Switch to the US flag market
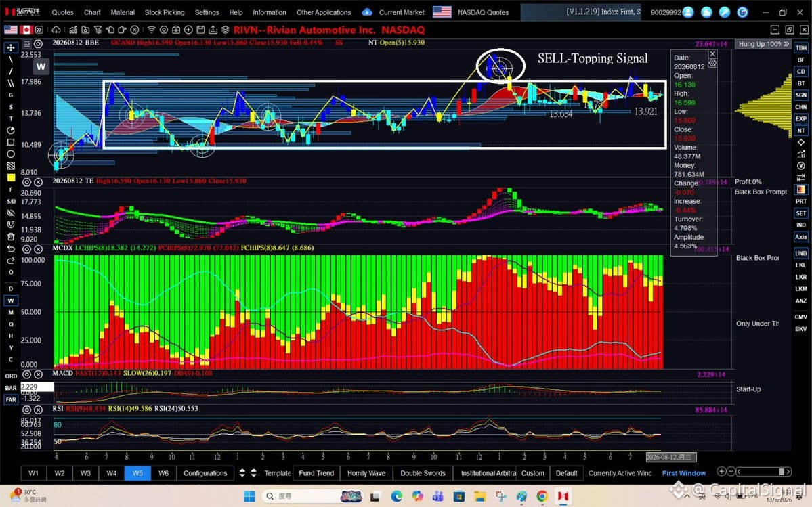The height and width of the screenshot is (507, 812). point(11,30)
